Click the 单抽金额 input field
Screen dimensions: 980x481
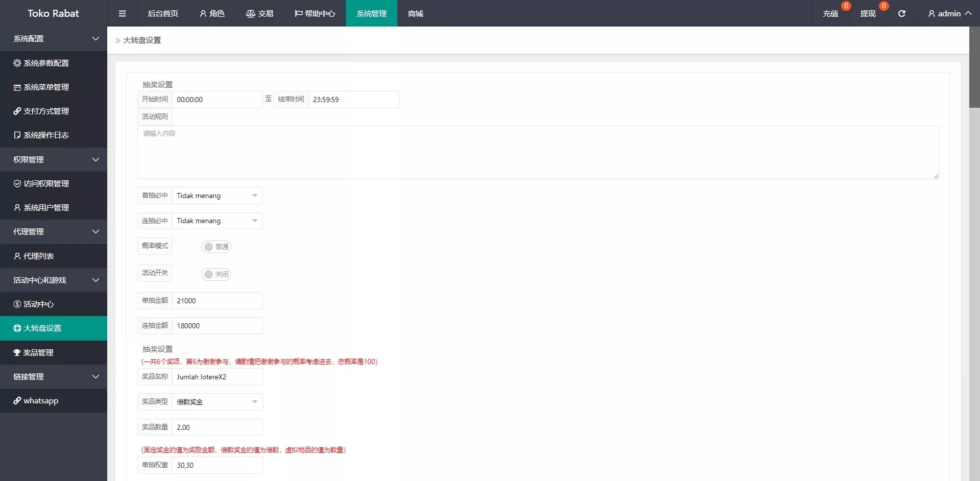pos(217,301)
